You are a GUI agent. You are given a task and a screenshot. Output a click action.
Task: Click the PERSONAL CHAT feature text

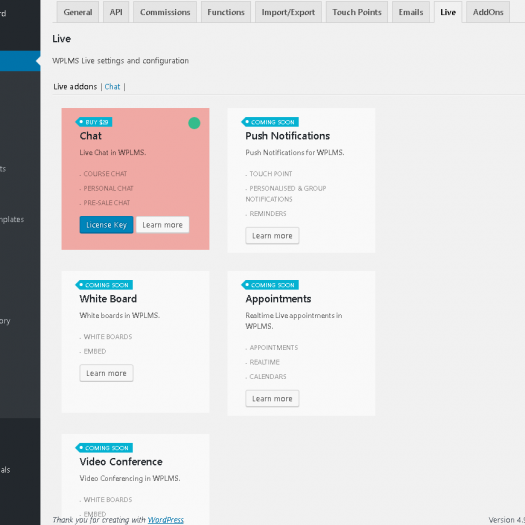click(108, 188)
